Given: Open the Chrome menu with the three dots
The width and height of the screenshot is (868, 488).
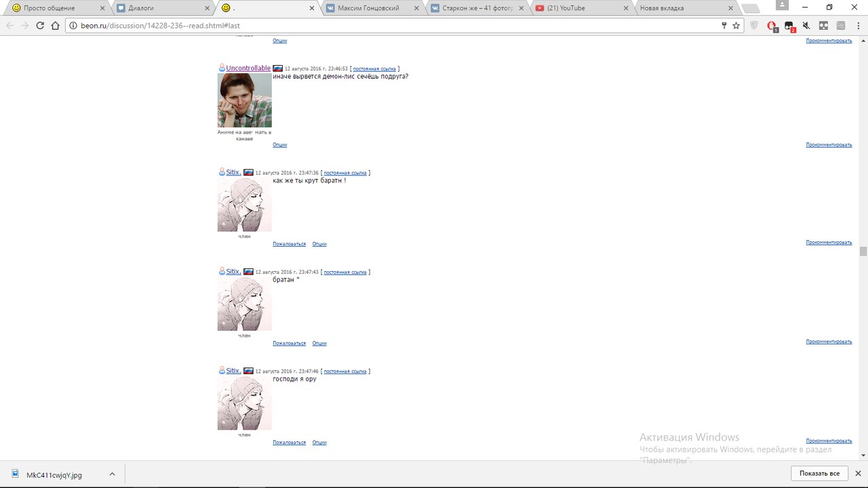Looking at the screenshot, I should coord(857,26).
